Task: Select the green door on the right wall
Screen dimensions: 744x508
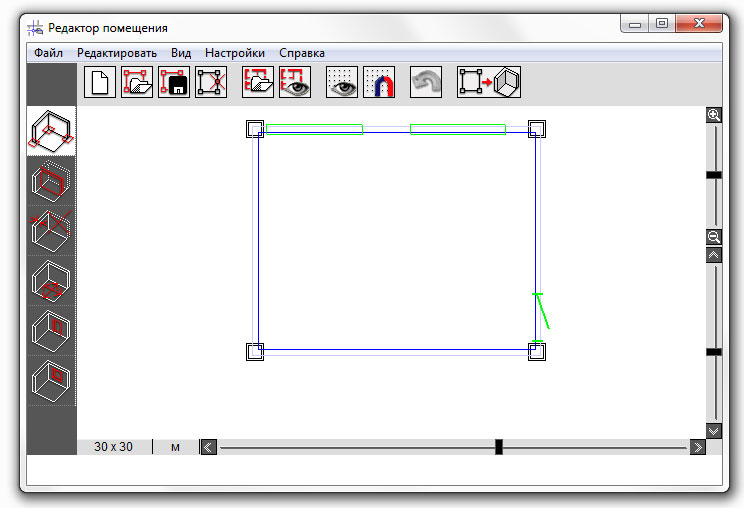Action: point(540,317)
